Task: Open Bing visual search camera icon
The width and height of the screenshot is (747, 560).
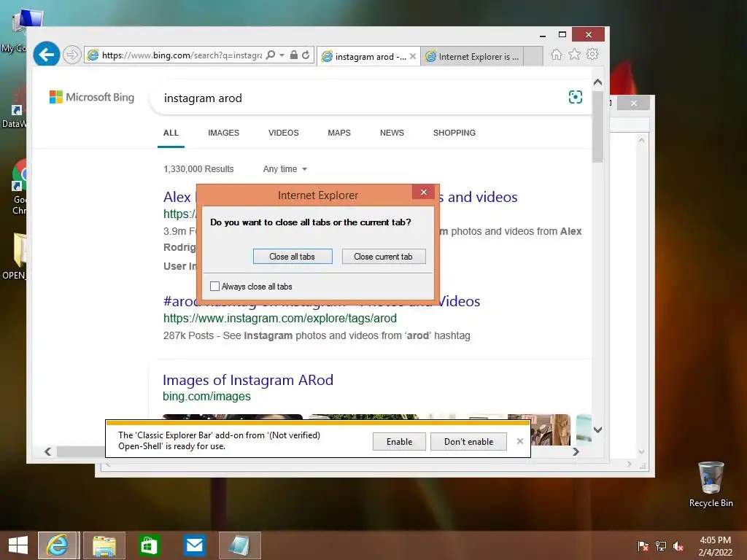Action: pos(576,97)
